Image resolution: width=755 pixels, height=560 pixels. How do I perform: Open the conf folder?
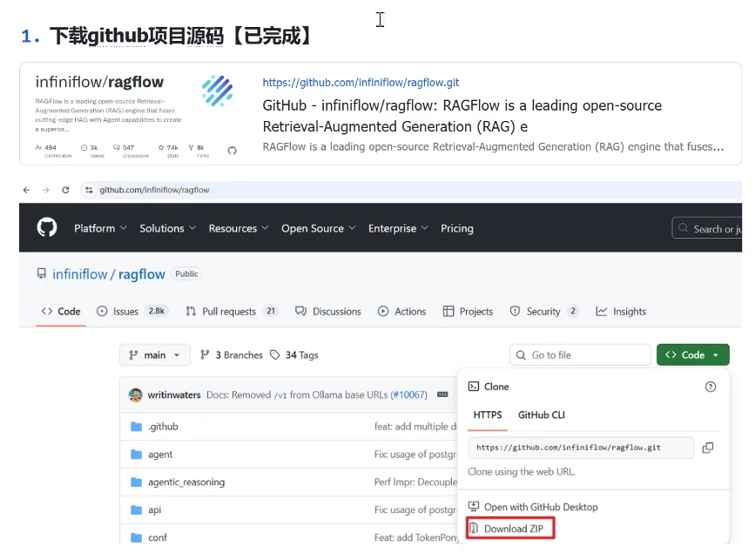pos(158,538)
